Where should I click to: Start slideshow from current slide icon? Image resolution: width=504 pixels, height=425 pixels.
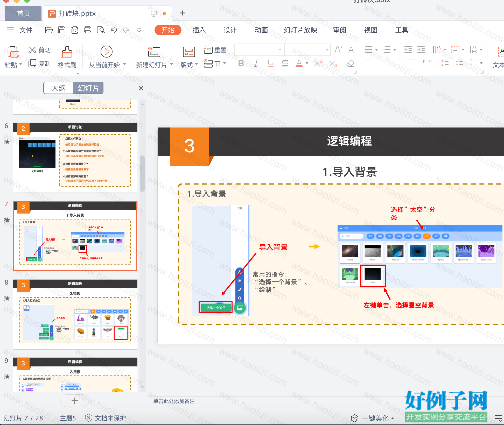tap(107, 52)
